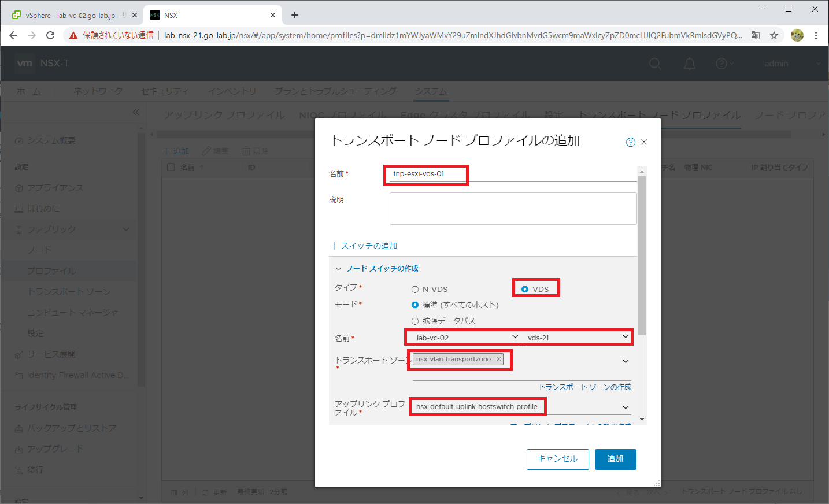Open the admin user dropdown

point(791,64)
